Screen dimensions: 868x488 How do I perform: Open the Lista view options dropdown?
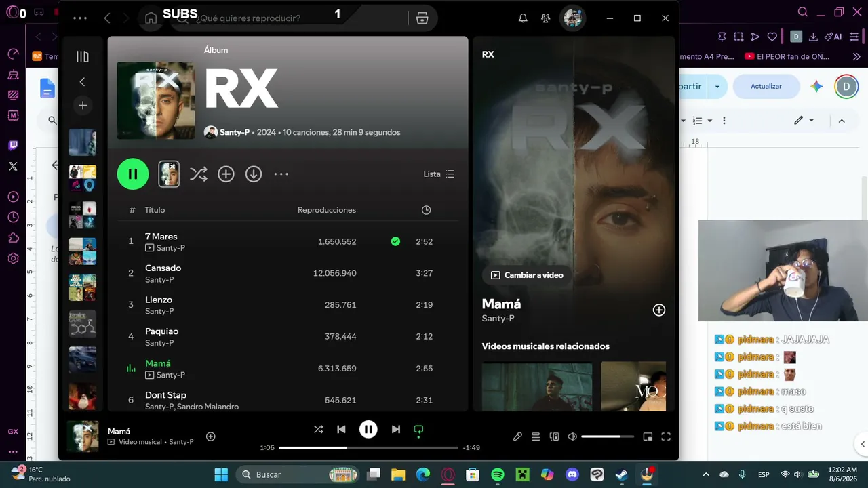coord(439,174)
